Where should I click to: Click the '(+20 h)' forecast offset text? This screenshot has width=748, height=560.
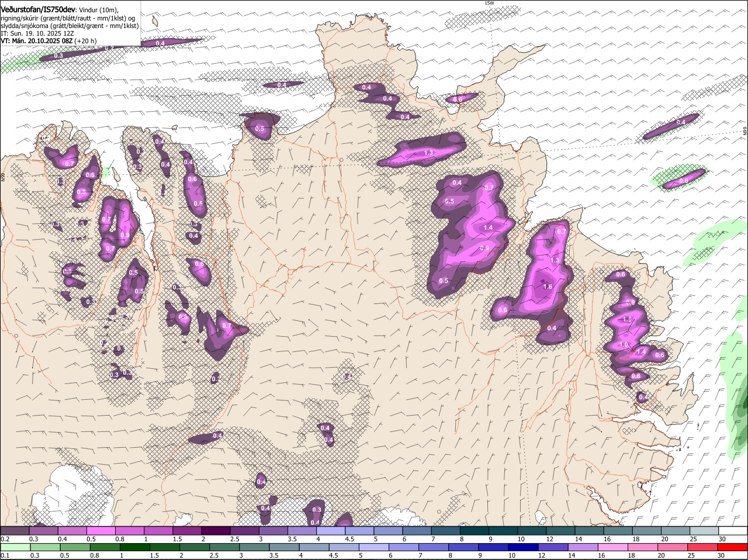[86, 41]
